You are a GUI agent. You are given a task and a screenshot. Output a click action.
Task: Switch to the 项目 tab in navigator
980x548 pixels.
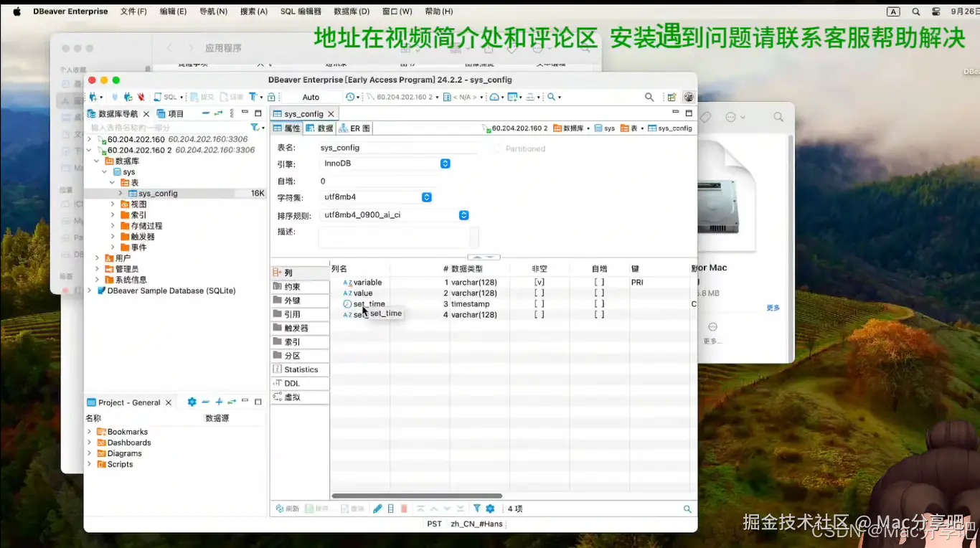coord(170,113)
